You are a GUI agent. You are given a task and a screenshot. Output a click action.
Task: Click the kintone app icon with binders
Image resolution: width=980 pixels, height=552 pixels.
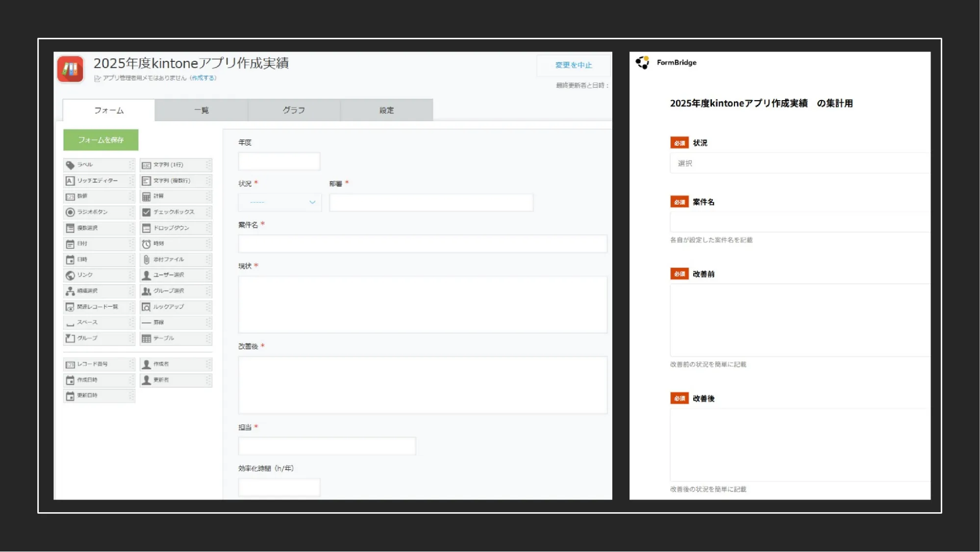70,69
